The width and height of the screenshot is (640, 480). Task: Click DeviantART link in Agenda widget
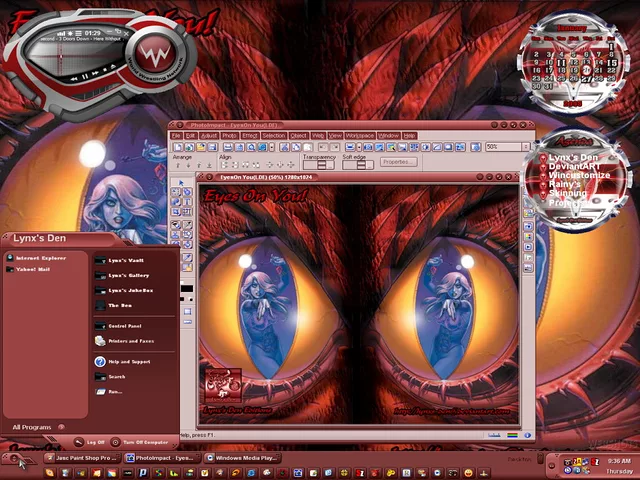tap(574, 167)
